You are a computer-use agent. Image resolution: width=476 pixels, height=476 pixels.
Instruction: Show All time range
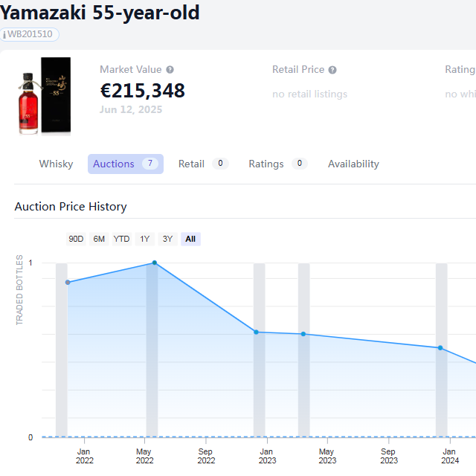190,239
